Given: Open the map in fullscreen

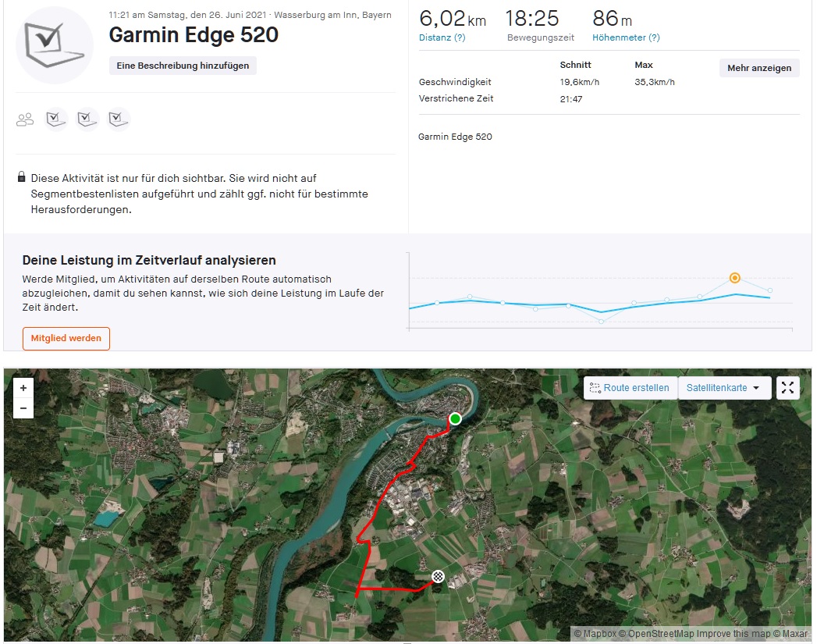Looking at the screenshot, I should click(x=788, y=388).
